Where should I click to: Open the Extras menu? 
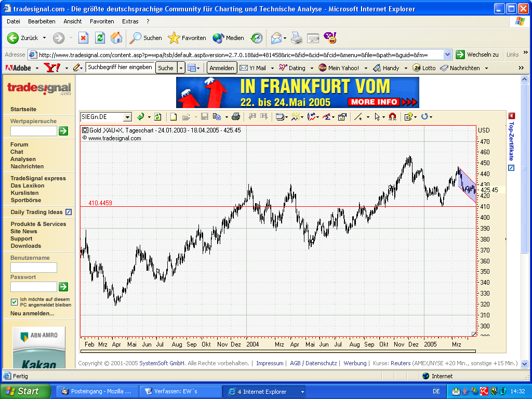(x=130, y=21)
